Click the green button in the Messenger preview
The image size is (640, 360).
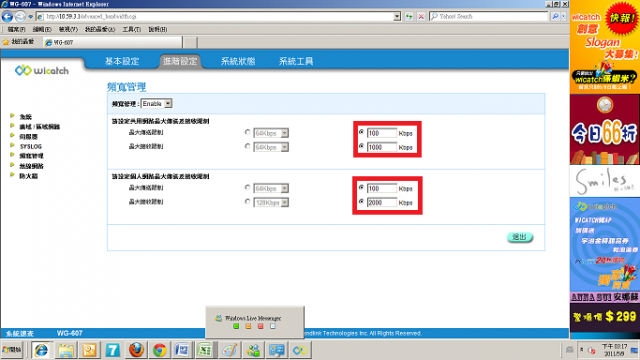236,326
